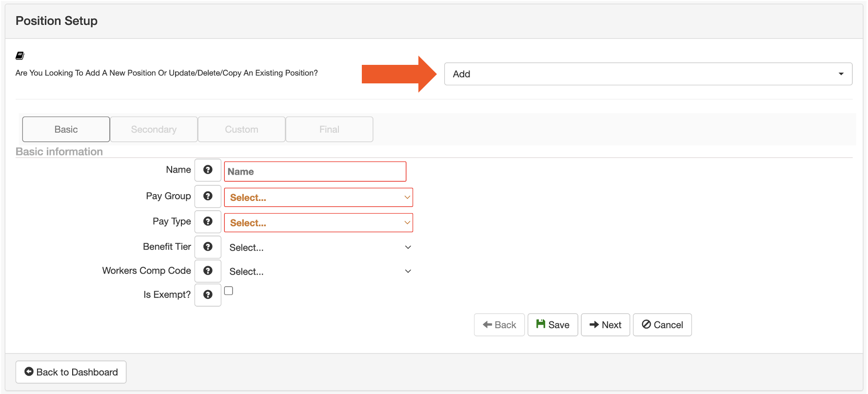This screenshot has width=868, height=394.
Task: Open the Secondary tab
Action: 154,129
